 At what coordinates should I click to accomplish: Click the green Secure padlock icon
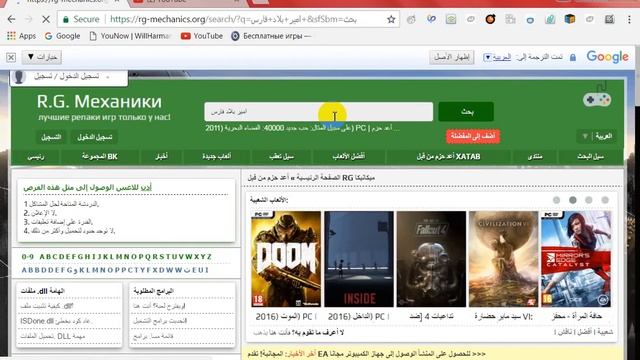tap(65, 19)
